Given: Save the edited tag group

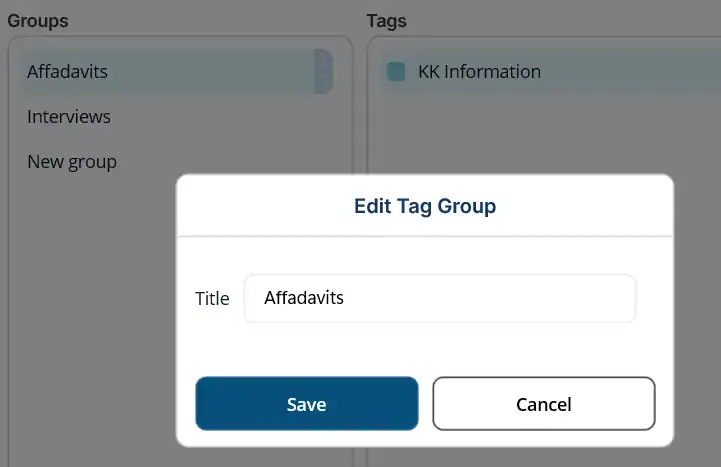Looking at the screenshot, I should [306, 404].
